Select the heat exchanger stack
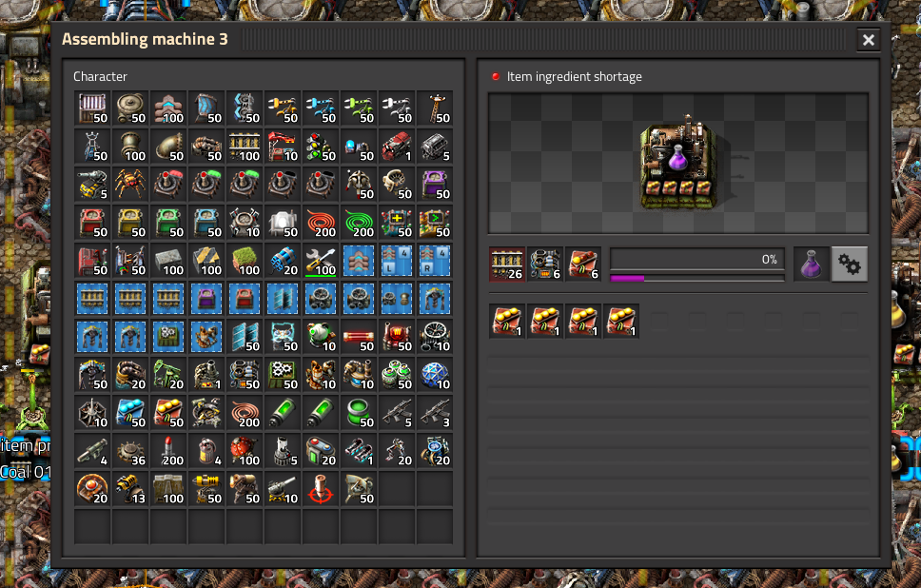The width and height of the screenshot is (921, 588). click(397, 337)
